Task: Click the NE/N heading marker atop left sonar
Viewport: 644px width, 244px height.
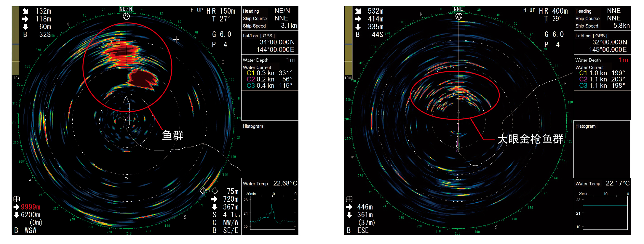Action: [x=126, y=9]
